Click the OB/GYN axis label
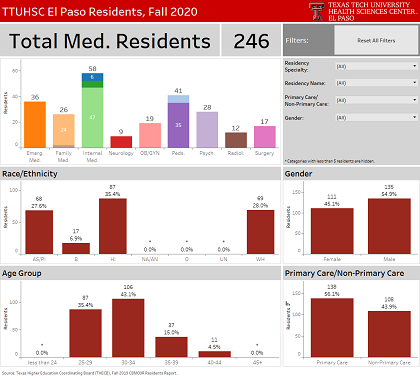 pos(150,153)
